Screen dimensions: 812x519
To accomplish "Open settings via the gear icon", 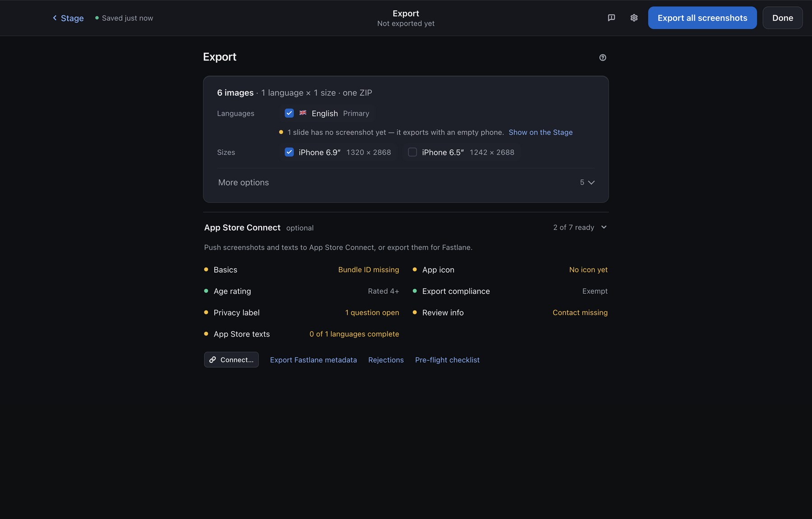I will (x=634, y=18).
